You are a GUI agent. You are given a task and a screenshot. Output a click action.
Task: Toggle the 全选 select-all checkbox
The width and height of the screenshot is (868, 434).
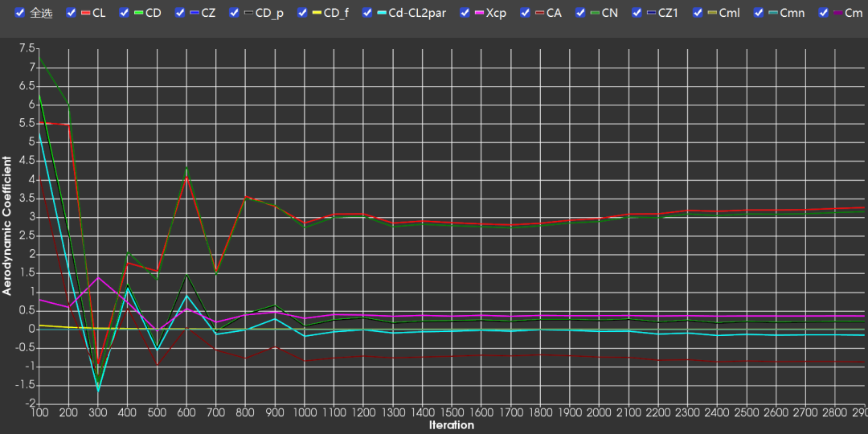(x=20, y=13)
